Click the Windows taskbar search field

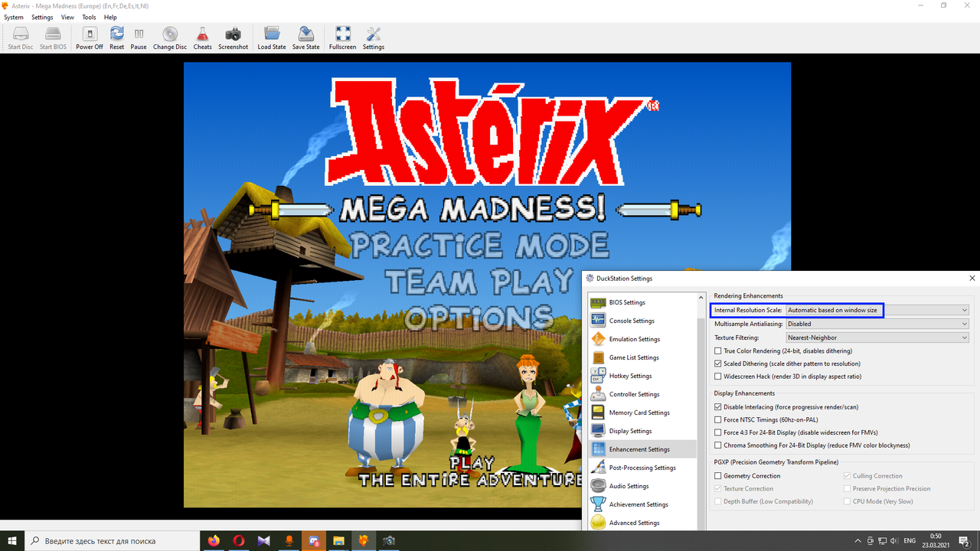(x=113, y=541)
